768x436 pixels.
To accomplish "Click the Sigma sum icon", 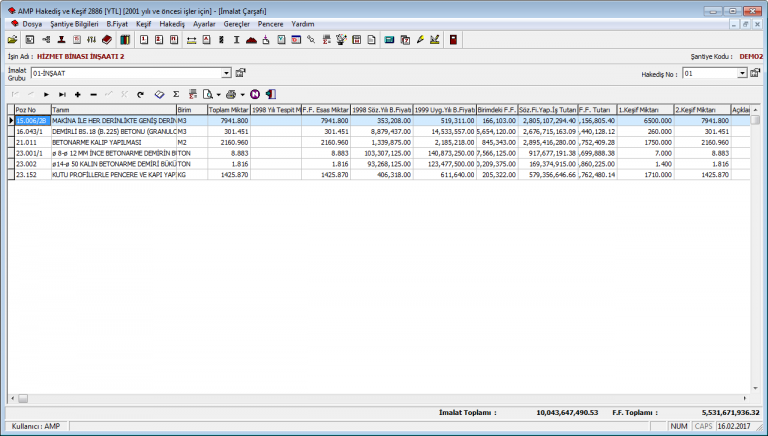I will pyautogui.click(x=176, y=93).
